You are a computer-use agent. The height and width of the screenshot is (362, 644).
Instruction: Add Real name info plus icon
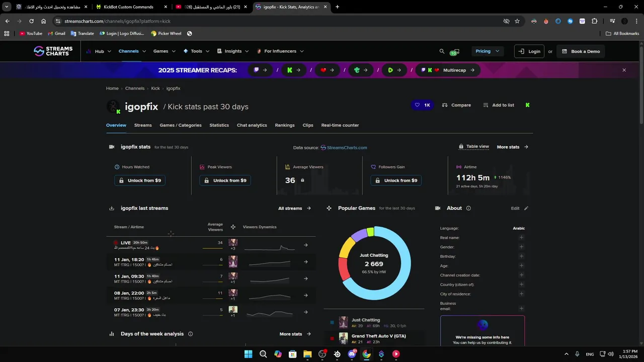[521, 237]
